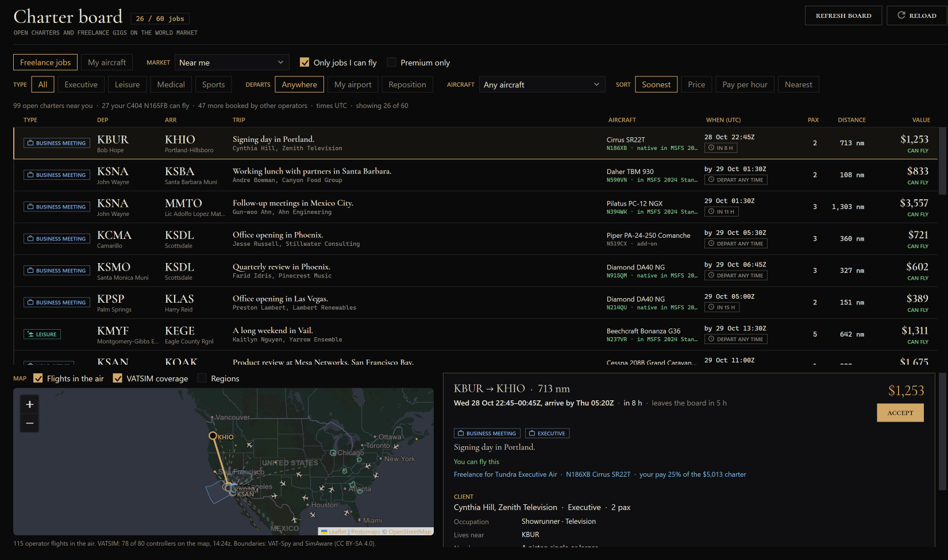
Task: Enable the 'Premium only' checkbox
Action: point(392,62)
